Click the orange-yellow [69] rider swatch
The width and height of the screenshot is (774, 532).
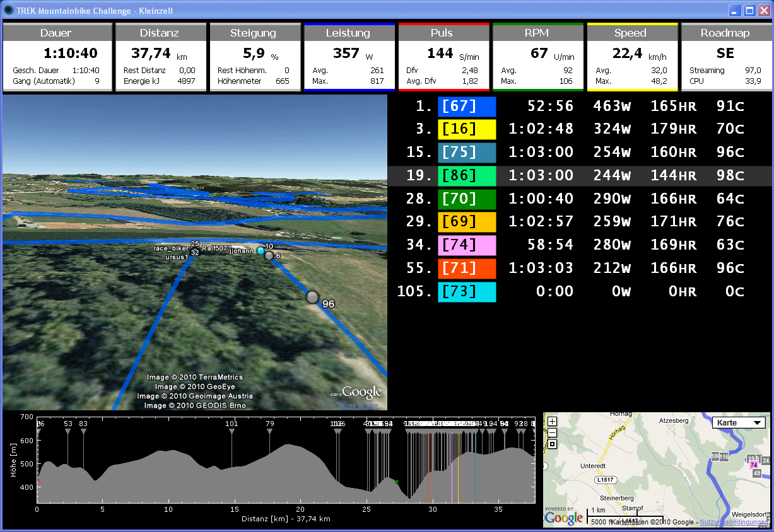click(467, 222)
